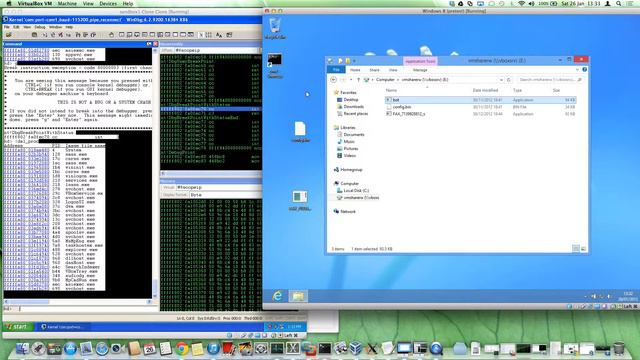Click the hand breakpoint icon in WinDbg toolbar
The width and height of the screenshot is (640, 360).
[111, 35]
